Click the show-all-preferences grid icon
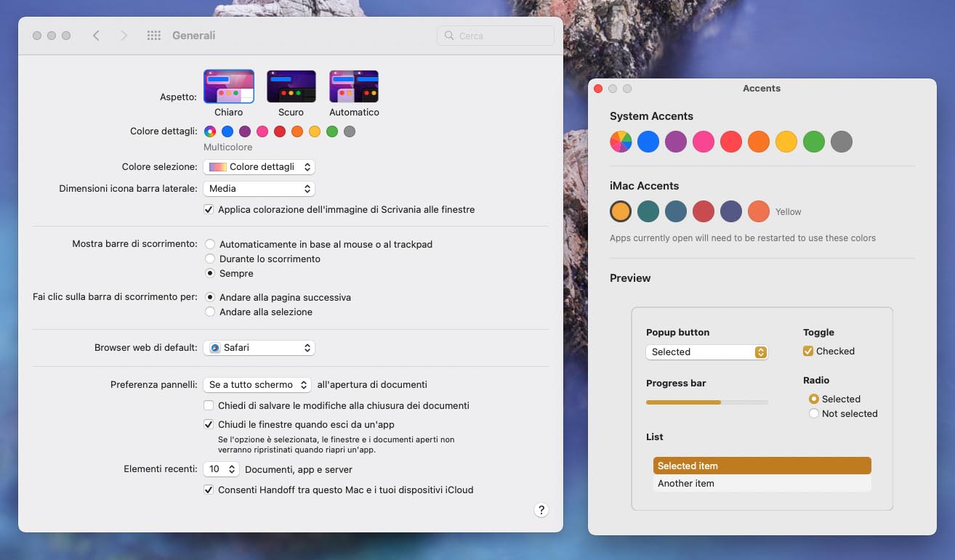 [153, 35]
